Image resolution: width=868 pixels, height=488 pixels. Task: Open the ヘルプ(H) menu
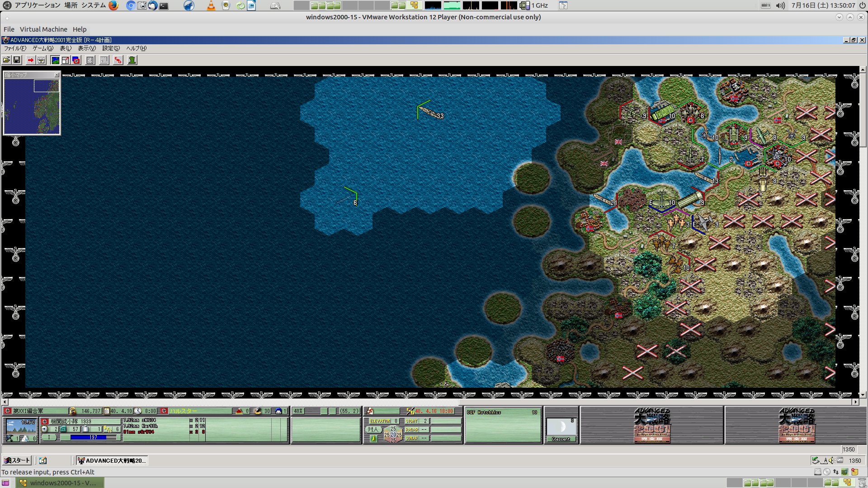click(x=136, y=48)
